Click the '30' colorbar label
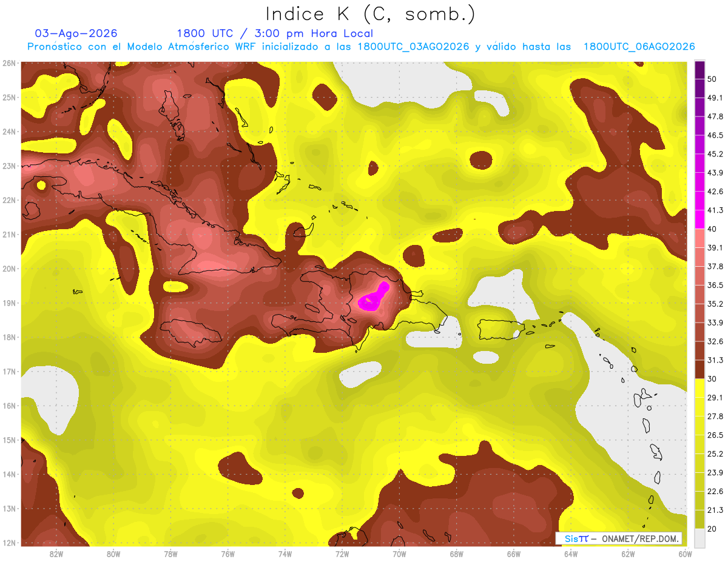This screenshot has width=728, height=562. click(x=712, y=378)
